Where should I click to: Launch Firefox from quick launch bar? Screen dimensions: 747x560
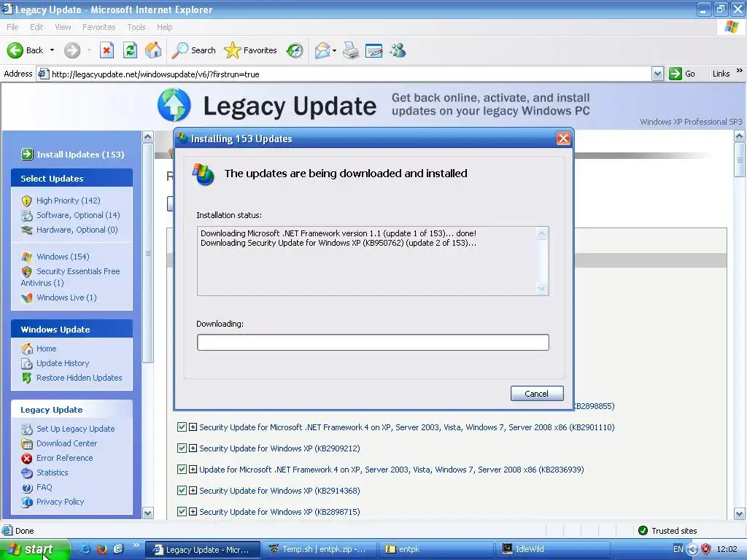tap(102, 549)
